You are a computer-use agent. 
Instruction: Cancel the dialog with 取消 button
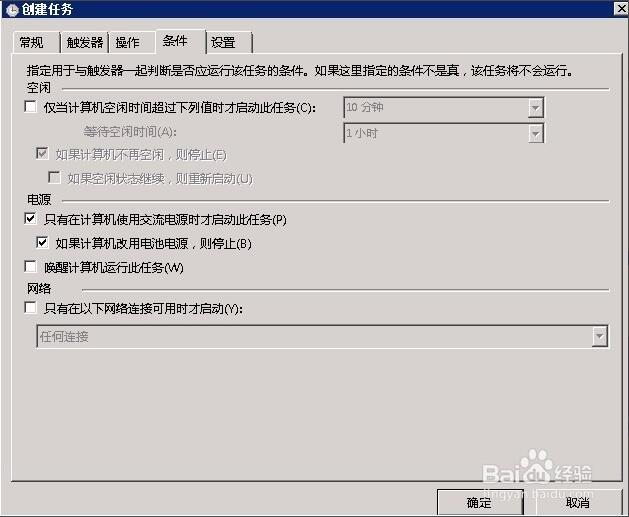tap(578, 502)
